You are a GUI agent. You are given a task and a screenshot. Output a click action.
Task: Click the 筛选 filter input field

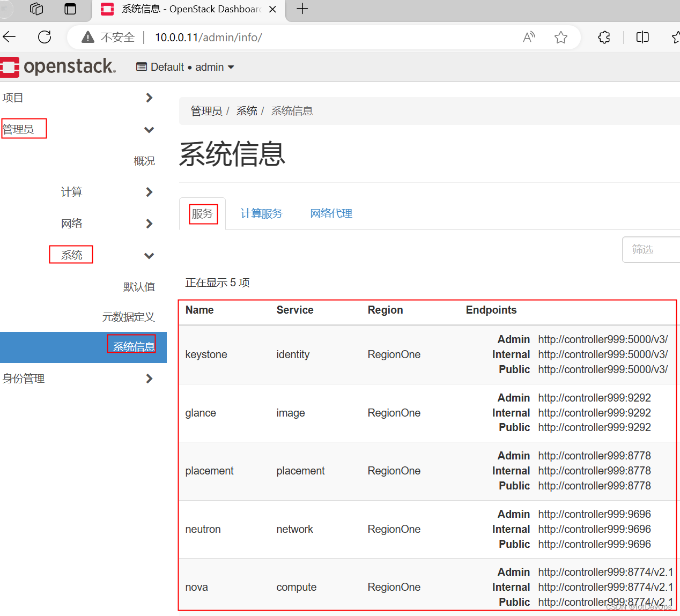(651, 249)
